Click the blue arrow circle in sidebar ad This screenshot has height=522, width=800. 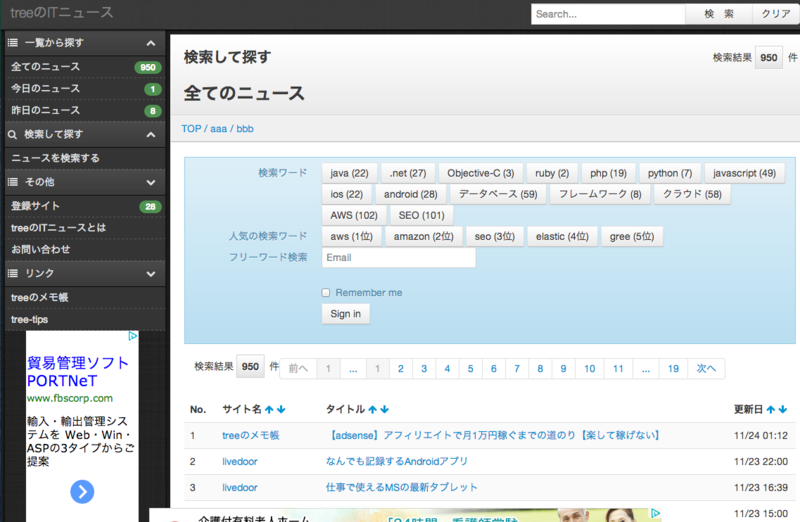(82, 491)
